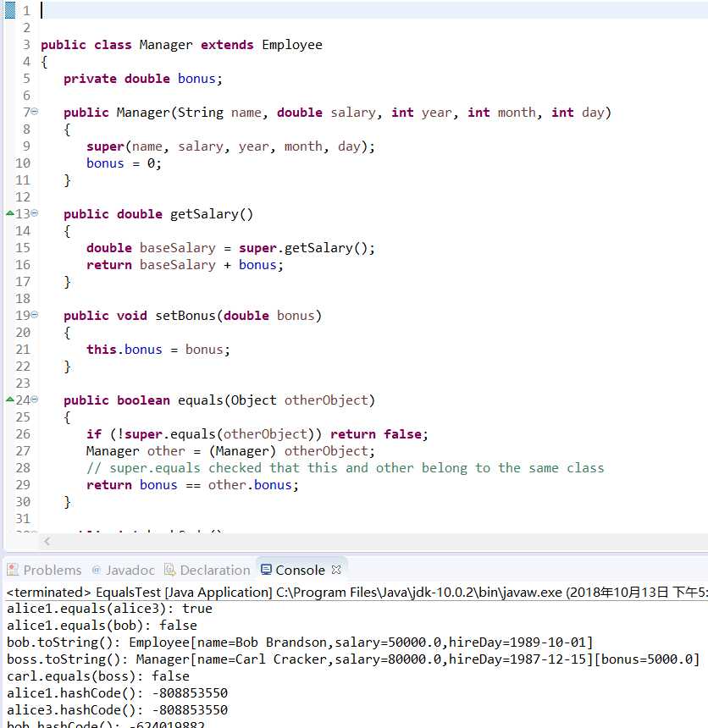
Task: Click '(Manager)' cast on line 27
Action: [242, 451]
